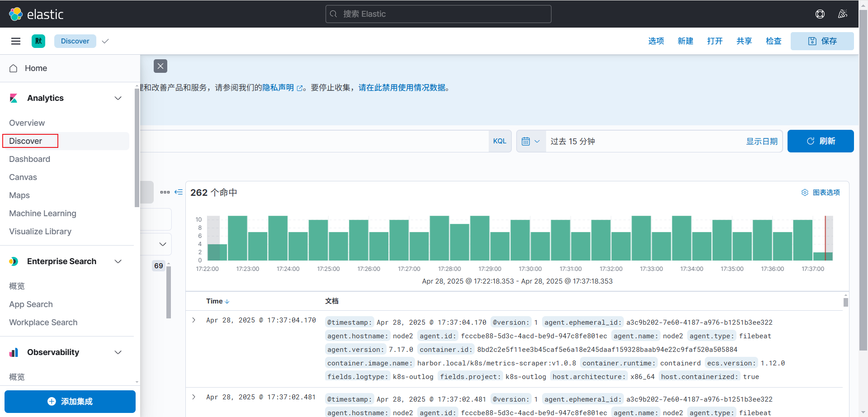
Task: Close the usage data notice
Action: (x=160, y=66)
